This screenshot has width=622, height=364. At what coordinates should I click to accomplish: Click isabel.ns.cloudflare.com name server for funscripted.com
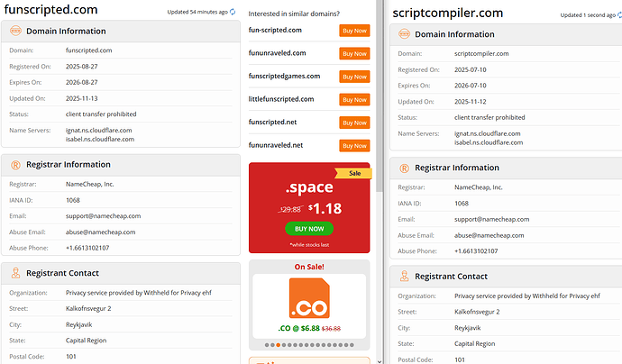click(100, 139)
